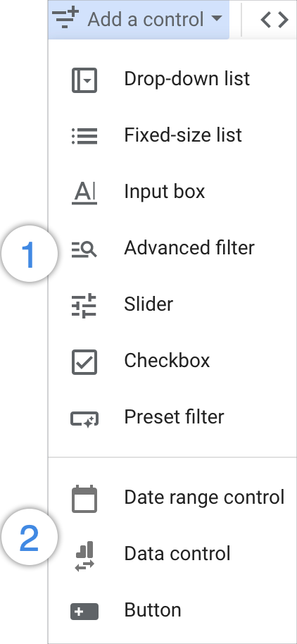Collapse the Add a control dropdown arrow
The image size is (297, 644).
[x=217, y=18]
